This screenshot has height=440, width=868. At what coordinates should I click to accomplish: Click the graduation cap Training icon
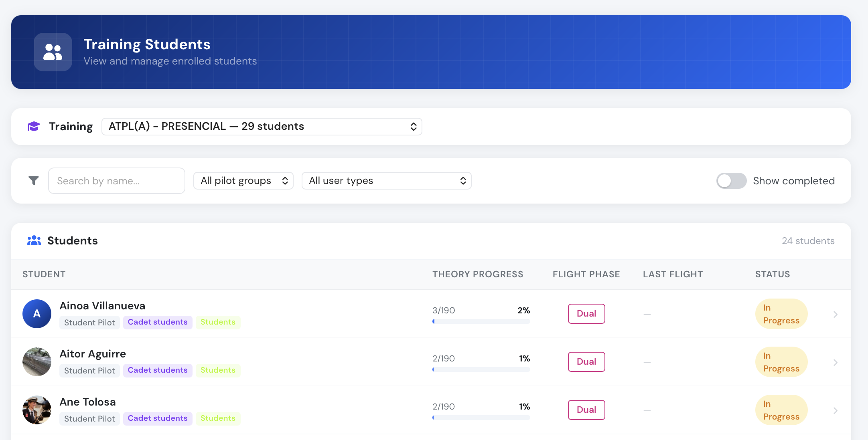coord(34,127)
